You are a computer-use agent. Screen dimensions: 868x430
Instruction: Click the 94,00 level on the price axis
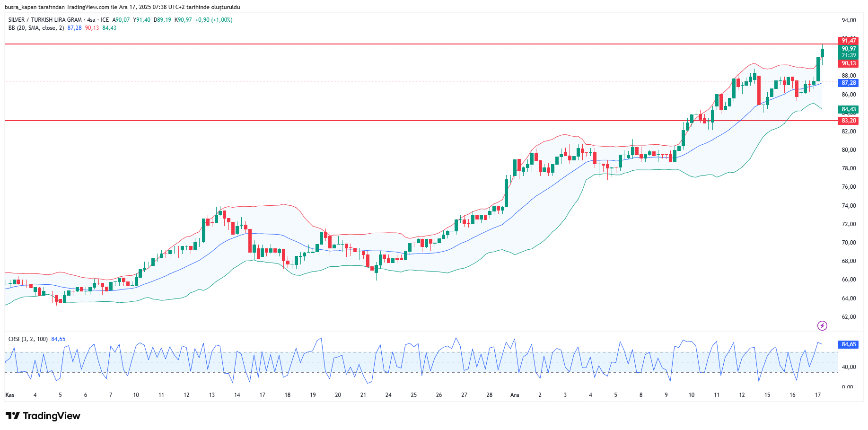click(x=849, y=20)
